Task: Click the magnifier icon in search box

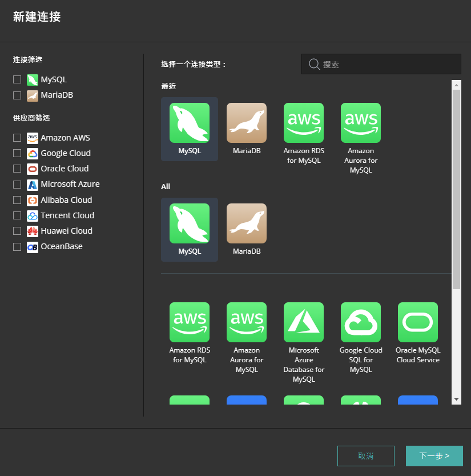Action: [x=314, y=64]
